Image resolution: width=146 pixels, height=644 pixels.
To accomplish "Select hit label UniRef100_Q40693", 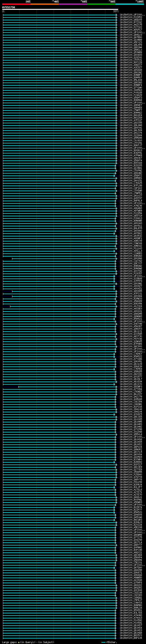I will (x=131, y=55).
